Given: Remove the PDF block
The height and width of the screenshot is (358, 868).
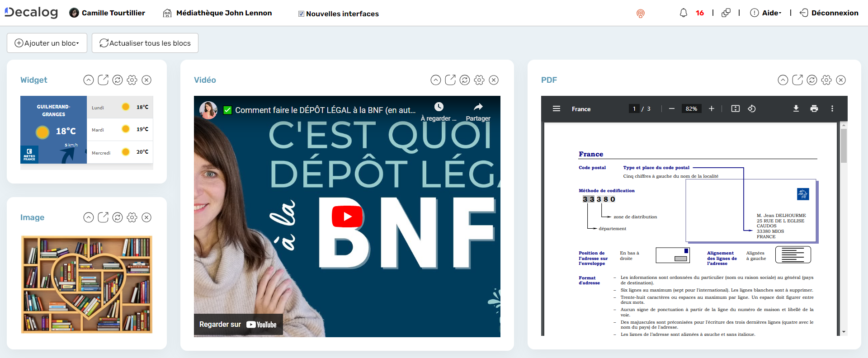Looking at the screenshot, I should (841, 80).
